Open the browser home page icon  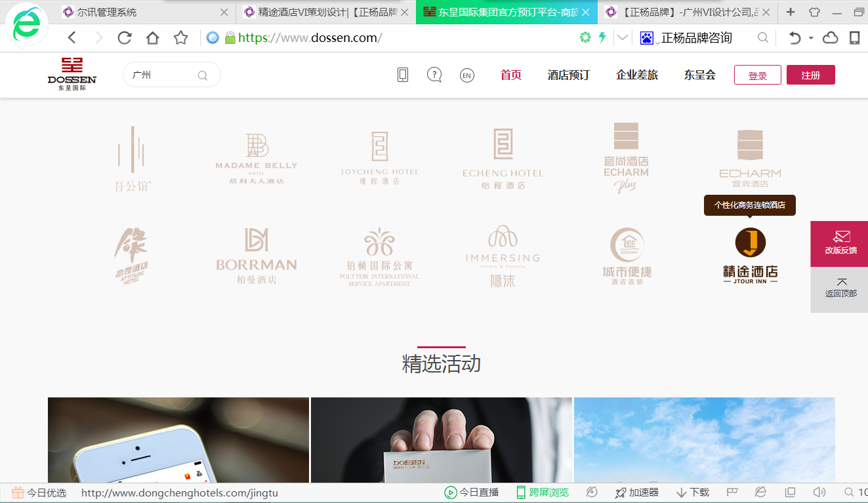[x=152, y=38]
